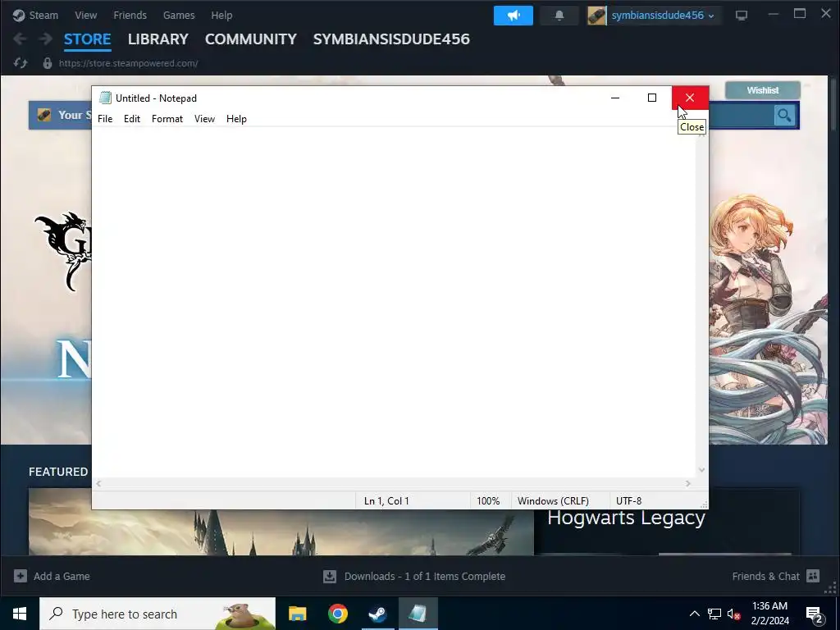Click the taskbar clock showing 1:36 AM
The height and width of the screenshot is (630, 840).
point(769,614)
